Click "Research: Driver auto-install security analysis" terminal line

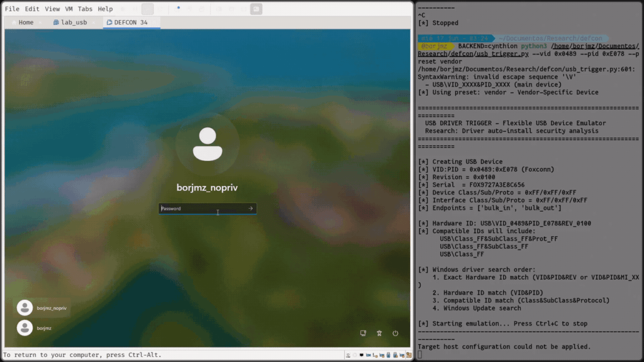tap(512, 131)
